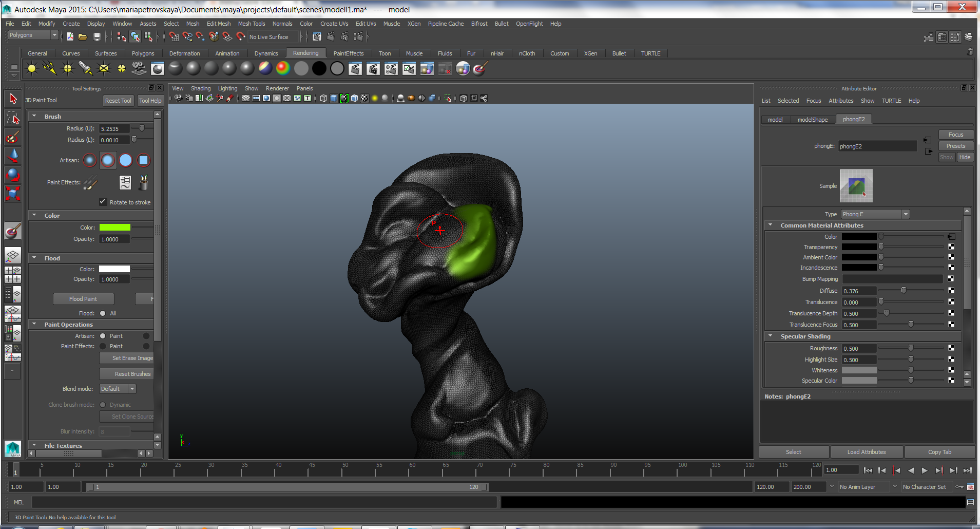Choose the All radio option under Flood
The width and height of the screenshot is (980, 529).
pyautogui.click(x=102, y=313)
